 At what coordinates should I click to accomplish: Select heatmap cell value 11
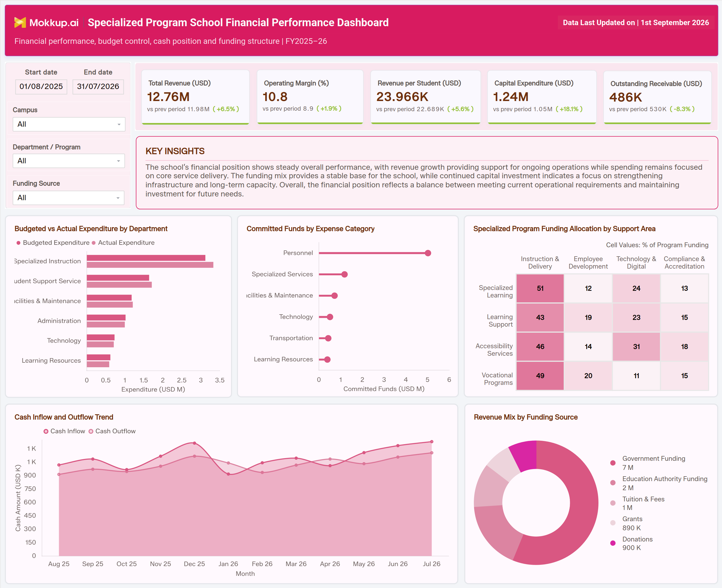point(636,376)
